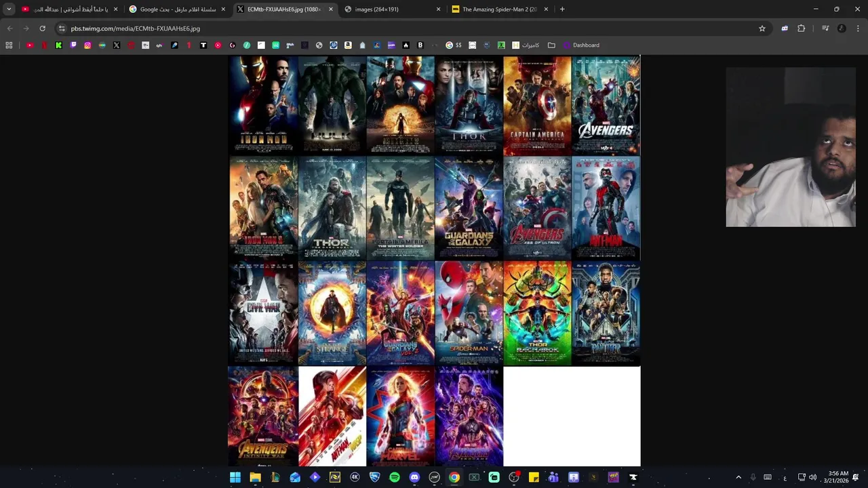
Task: Click the Captain America First Avenger poster
Action: tap(537, 105)
